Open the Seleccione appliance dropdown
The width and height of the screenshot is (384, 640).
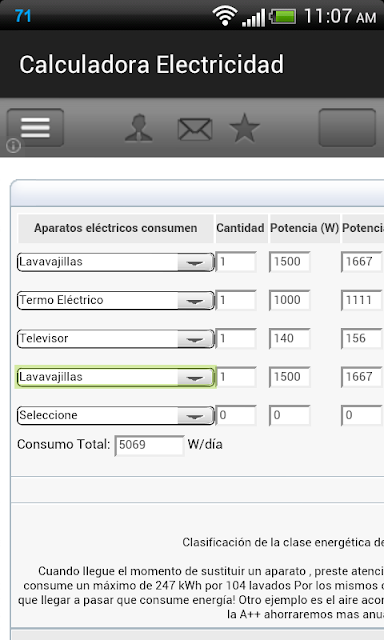[x=115, y=416]
